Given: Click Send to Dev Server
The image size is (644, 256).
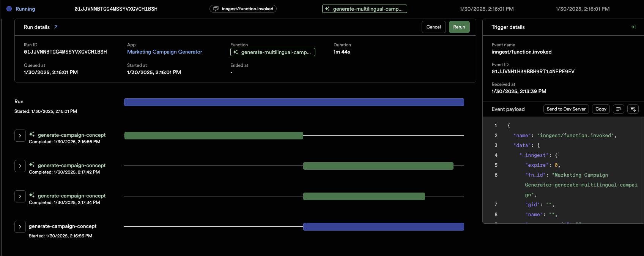Looking at the screenshot, I should (566, 109).
